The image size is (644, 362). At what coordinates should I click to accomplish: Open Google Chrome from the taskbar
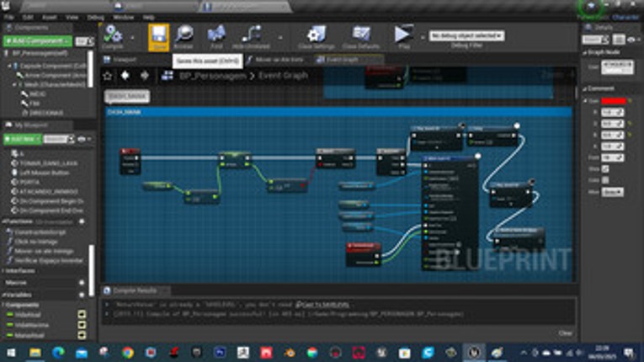(128, 353)
